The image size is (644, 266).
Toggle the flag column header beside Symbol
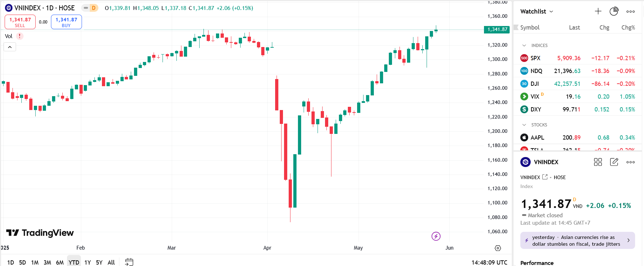(516, 27)
